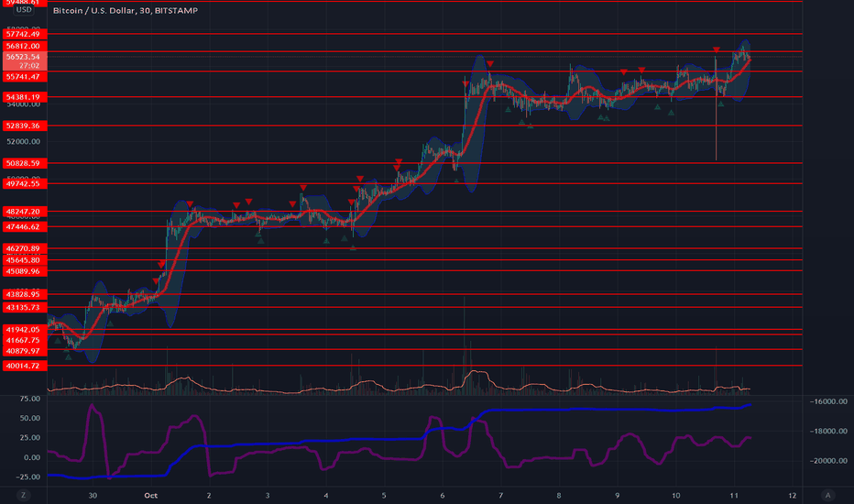The height and width of the screenshot is (504, 854).
Task: Select the 47446.62 price level label
Action: click(x=25, y=226)
